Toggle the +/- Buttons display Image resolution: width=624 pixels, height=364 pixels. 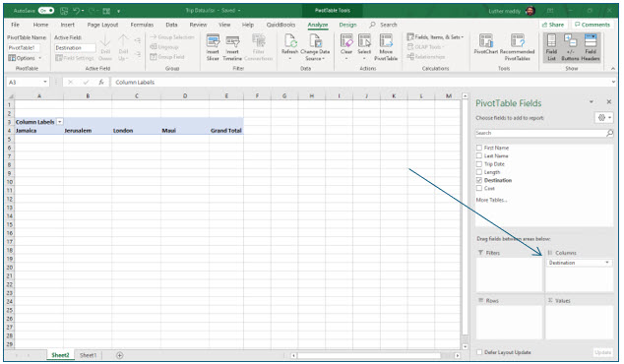coord(570,47)
